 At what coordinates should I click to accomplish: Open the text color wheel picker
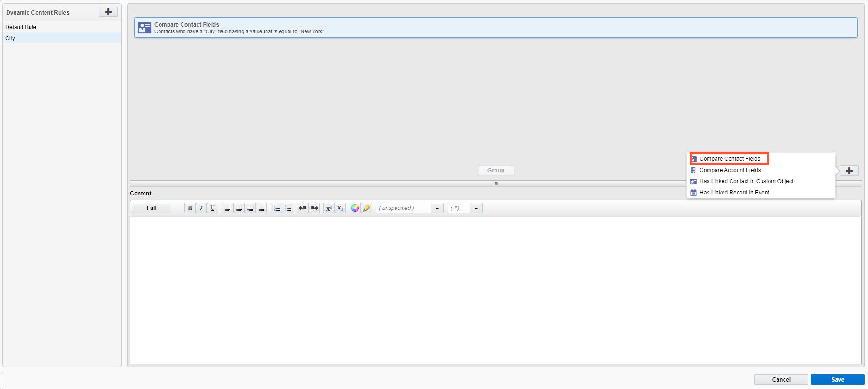(x=355, y=208)
